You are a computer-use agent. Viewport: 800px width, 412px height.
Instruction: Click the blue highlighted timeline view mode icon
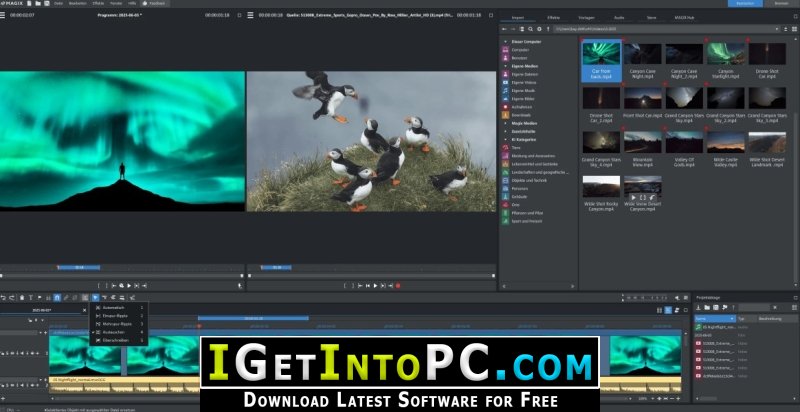point(668,310)
